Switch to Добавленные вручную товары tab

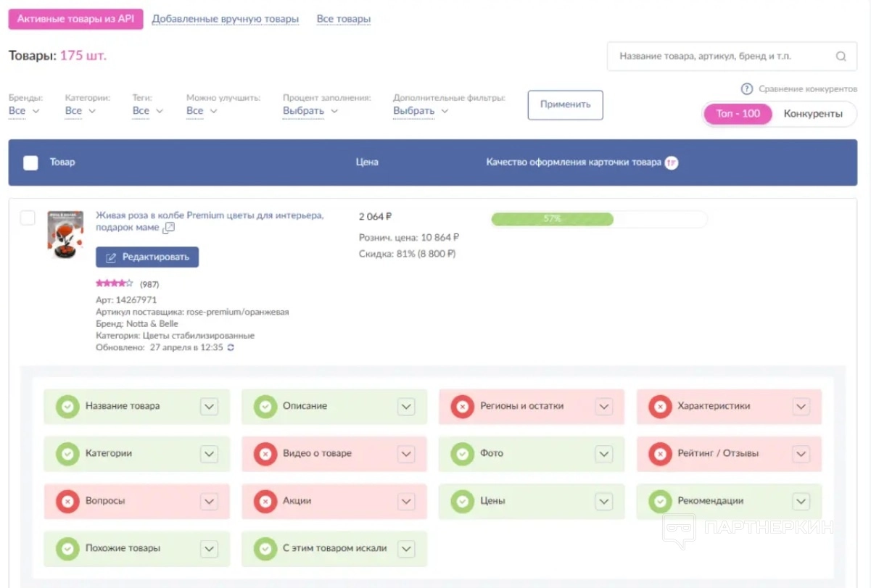click(225, 20)
